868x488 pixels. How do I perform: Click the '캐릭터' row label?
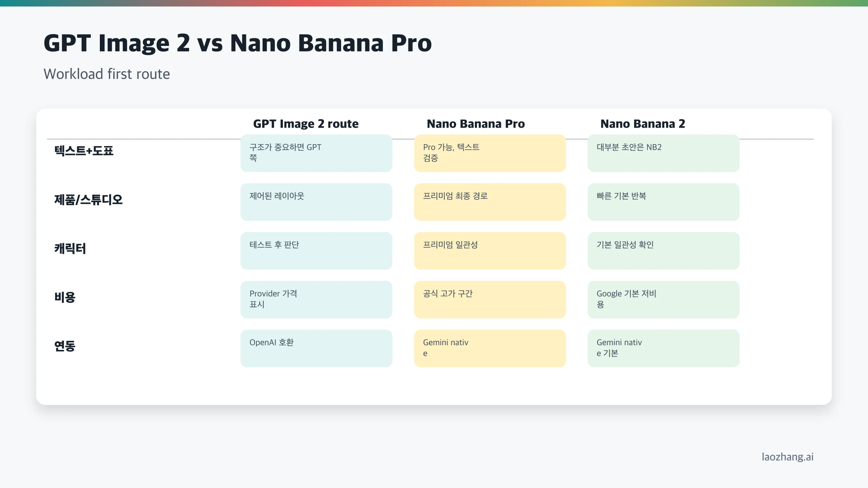70,248
